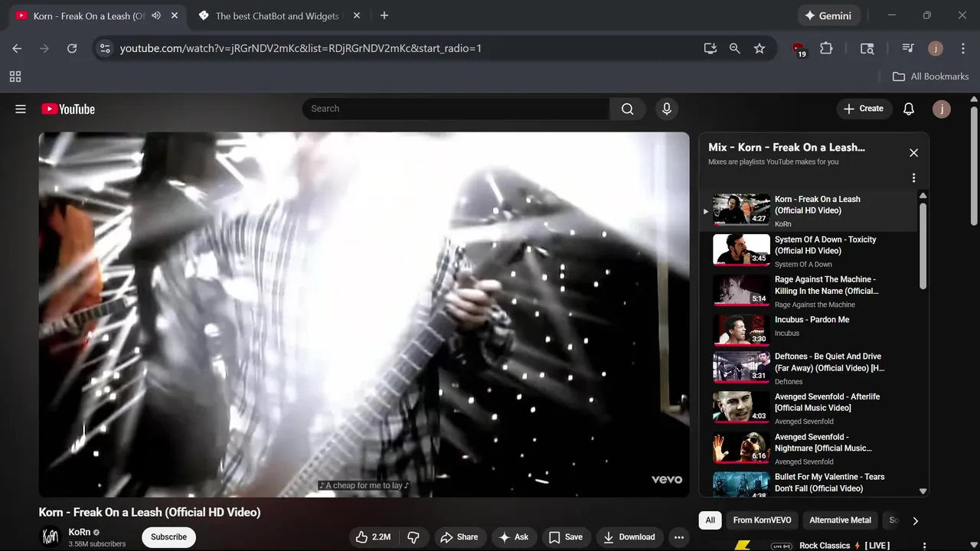Screen dimensions: 980x551
Task: Click the browser address bar URL
Action: (x=301, y=48)
